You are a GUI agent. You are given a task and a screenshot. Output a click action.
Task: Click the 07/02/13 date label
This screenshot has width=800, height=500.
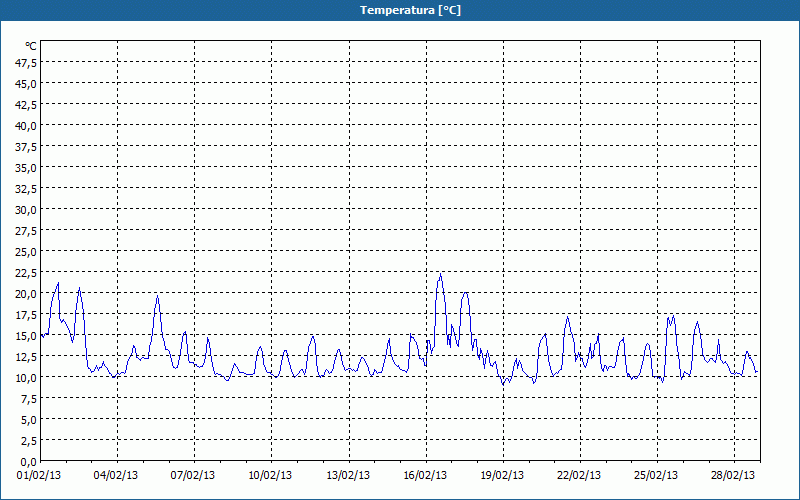pos(193,476)
